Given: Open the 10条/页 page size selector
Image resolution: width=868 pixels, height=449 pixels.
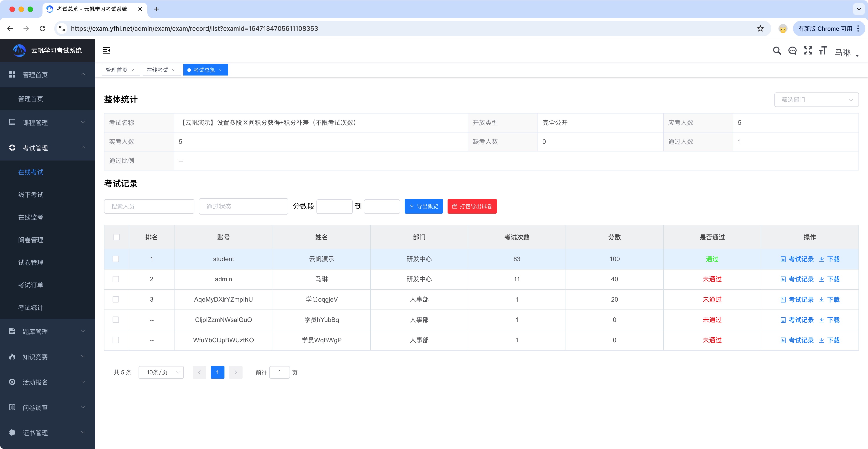Looking at the screenshot, I should (161, 372).
